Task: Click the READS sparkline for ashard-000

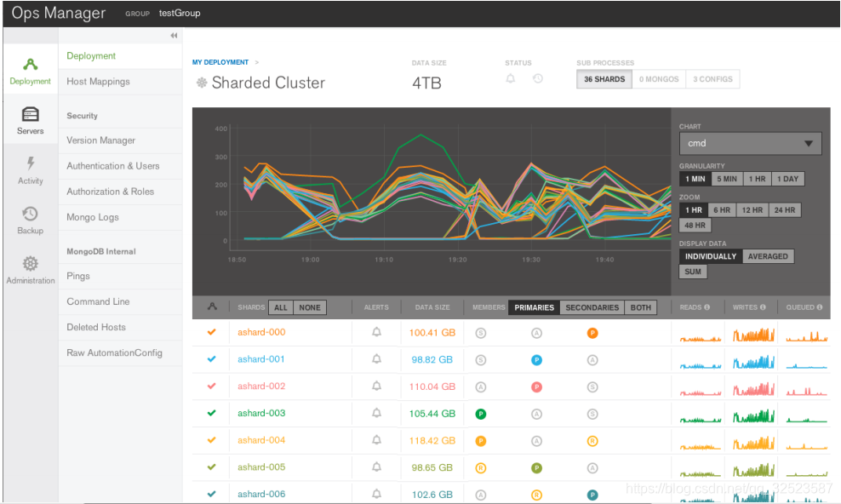Action: [x=699, y=332]
